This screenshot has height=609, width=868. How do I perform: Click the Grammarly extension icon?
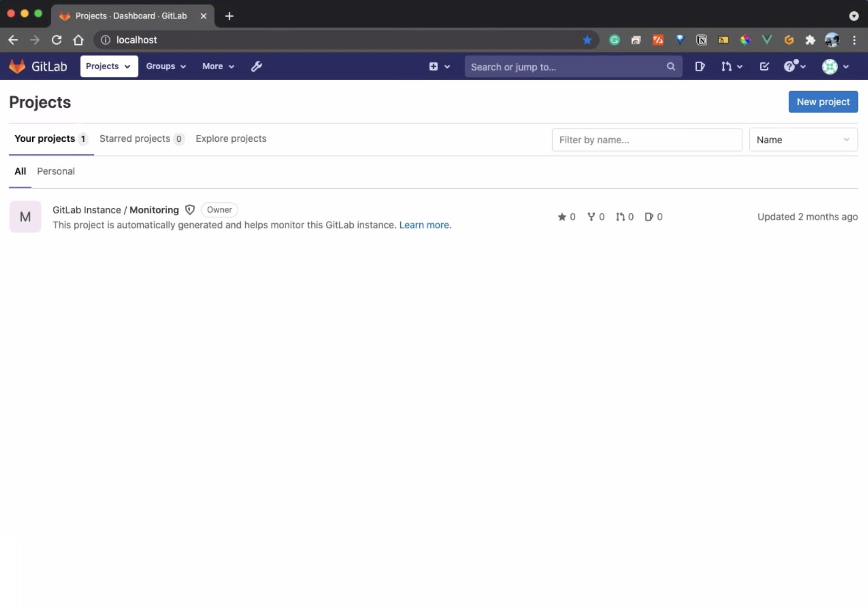[614, 40]
